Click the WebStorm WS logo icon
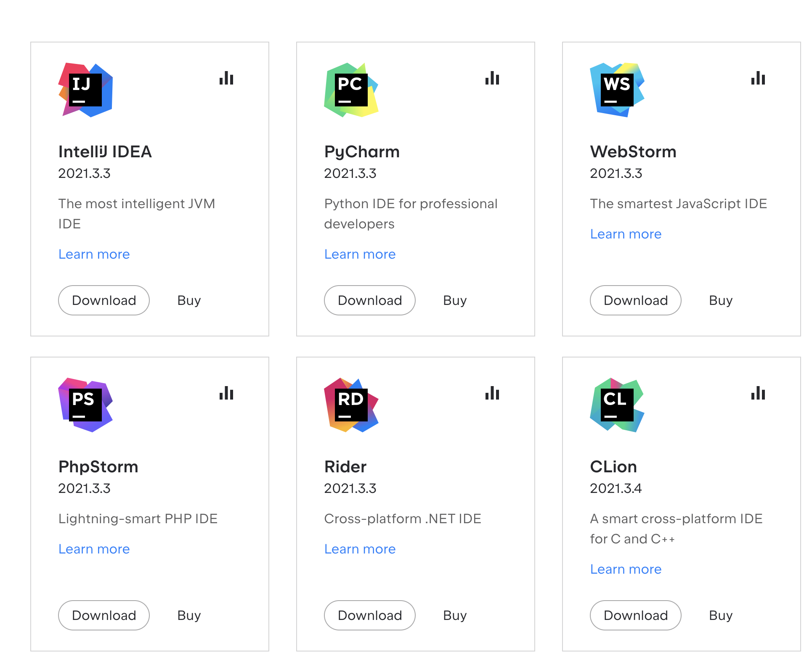Image resolution: width=812 pixels, height=662 pixels. click(617, 90)
